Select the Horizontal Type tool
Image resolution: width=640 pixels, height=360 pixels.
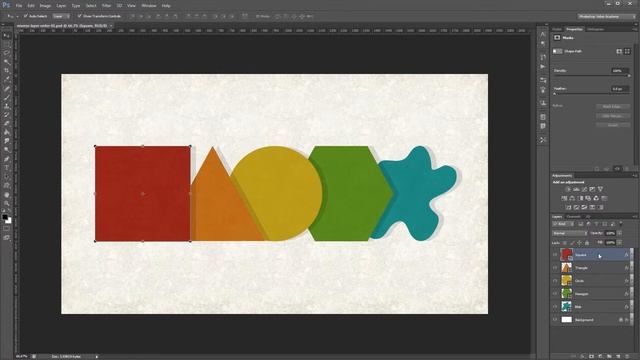click(x=7, y=168)
